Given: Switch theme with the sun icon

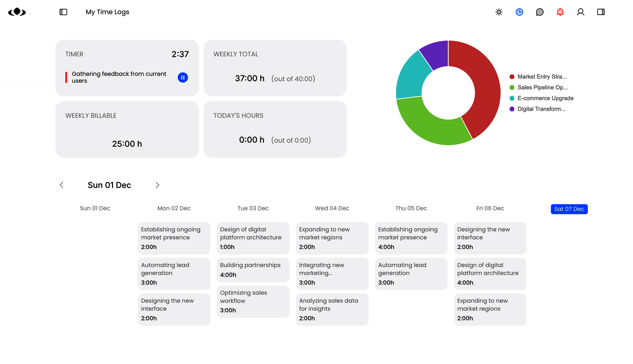Looking at the screenshot, I should (499, 12).
